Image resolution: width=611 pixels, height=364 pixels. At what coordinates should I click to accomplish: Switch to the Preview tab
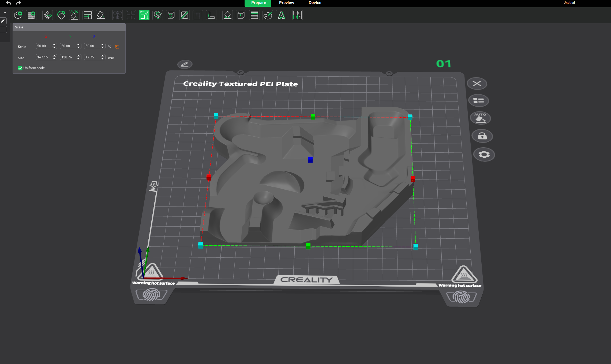click(x=286, y=3)
